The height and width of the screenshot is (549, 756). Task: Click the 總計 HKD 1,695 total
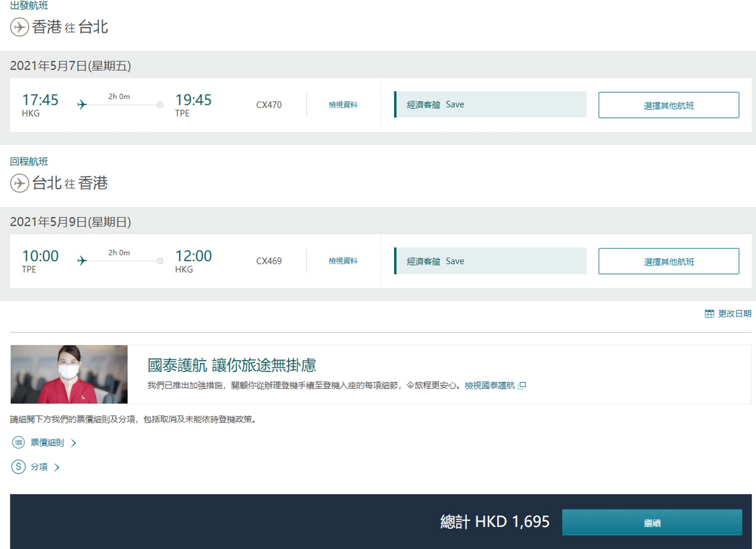coord(495,522)
